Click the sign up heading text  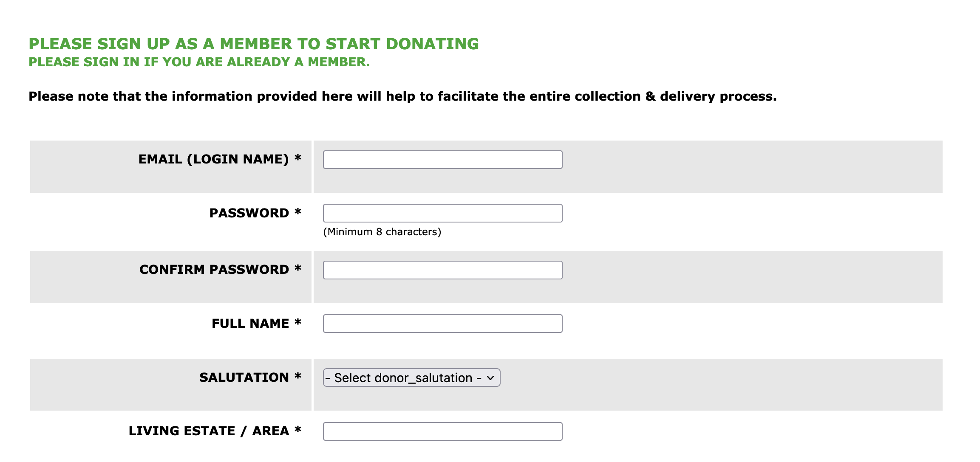[x=254, y=44]
